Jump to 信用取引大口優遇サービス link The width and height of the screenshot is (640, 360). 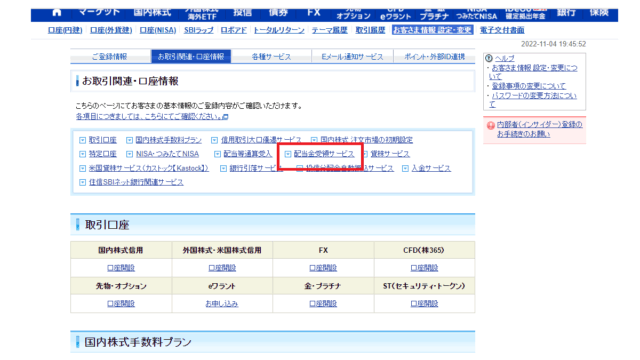[261, 140]
